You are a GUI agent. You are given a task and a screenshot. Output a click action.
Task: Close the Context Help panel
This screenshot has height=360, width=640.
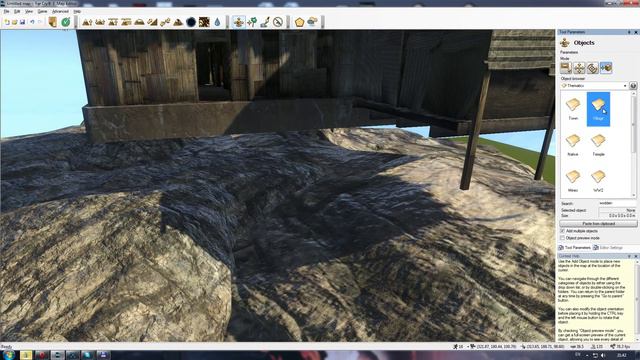[x=636, y=256]
